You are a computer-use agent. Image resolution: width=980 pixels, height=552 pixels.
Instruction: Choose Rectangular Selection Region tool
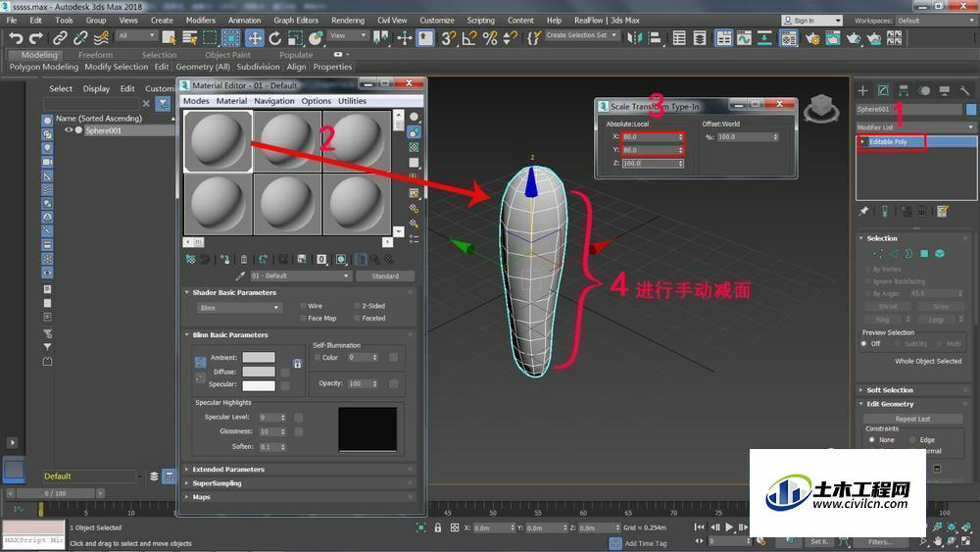tap(210, 38)
